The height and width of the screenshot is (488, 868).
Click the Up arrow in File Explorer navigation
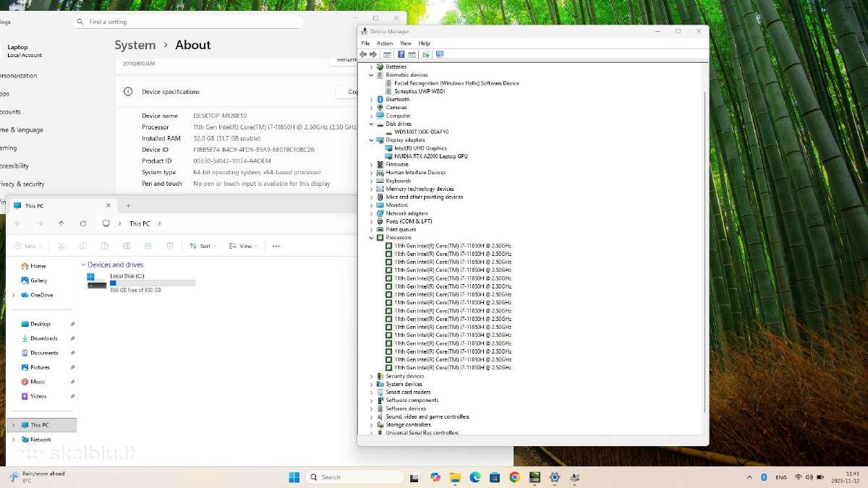point(61,223)
